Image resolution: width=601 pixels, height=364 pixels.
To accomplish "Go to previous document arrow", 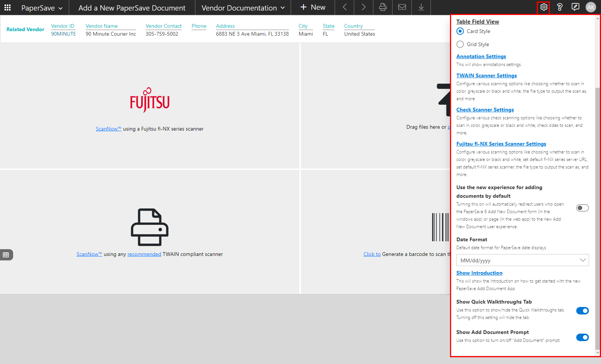I will coord(344,7).
